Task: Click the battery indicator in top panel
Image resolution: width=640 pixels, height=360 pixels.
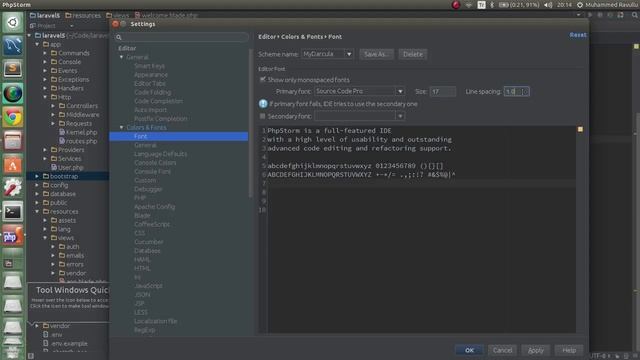Action: click(x=519, y=5)
